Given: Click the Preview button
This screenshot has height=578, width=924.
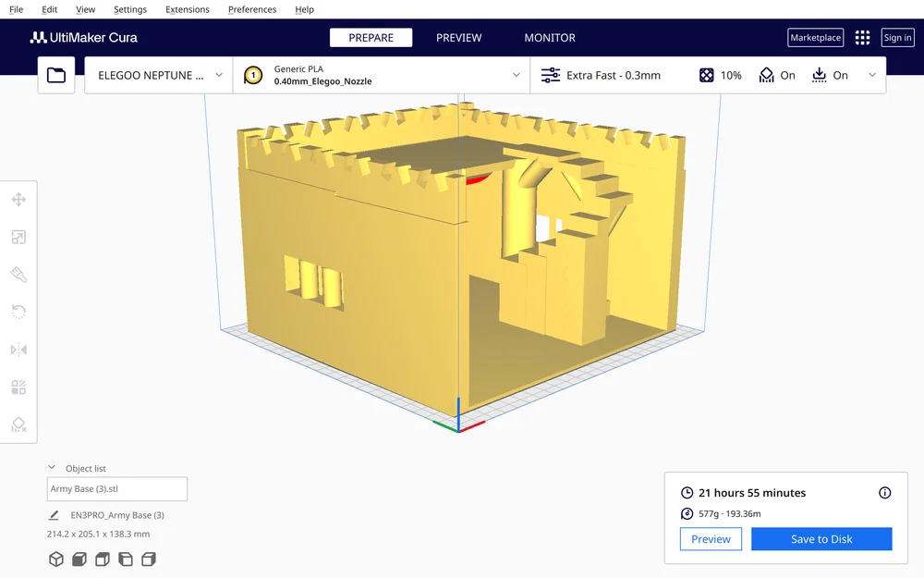Looking at the screenshot, I should 711,539.
